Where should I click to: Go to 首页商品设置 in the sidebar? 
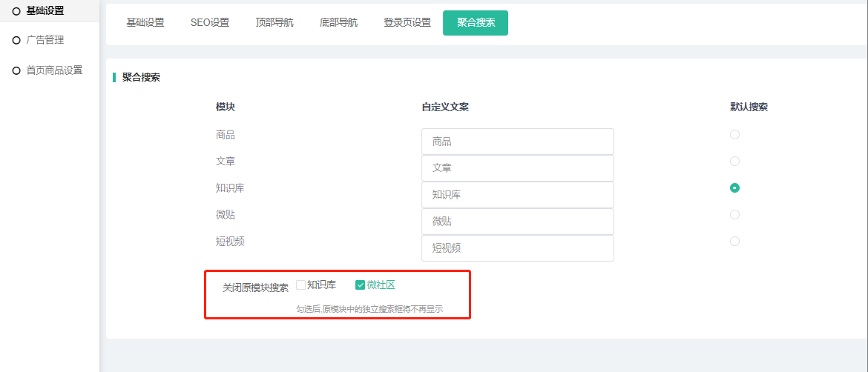(x=53, y=70)
